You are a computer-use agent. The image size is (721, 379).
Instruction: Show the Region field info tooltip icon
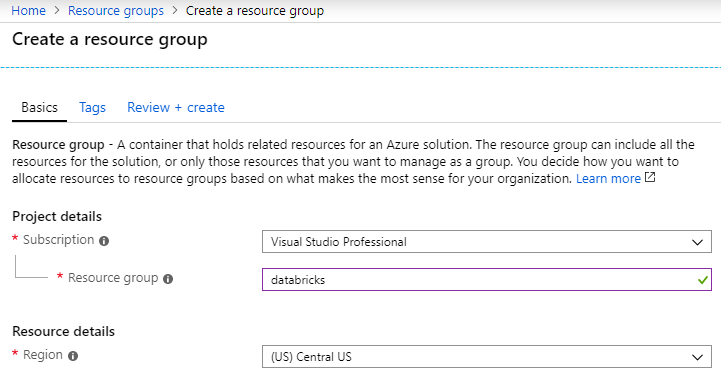pyautogui.click(x=73, y=356)
